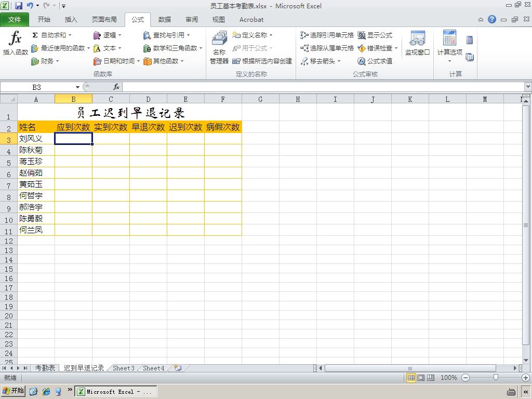Expand the formula bar with right-end arrow

[x=528, y=87]
